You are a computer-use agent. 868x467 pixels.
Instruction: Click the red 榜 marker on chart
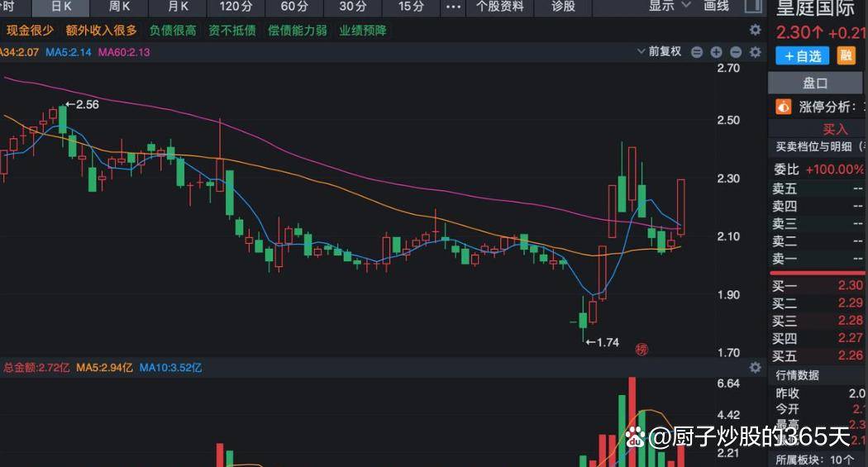(641, 349)
